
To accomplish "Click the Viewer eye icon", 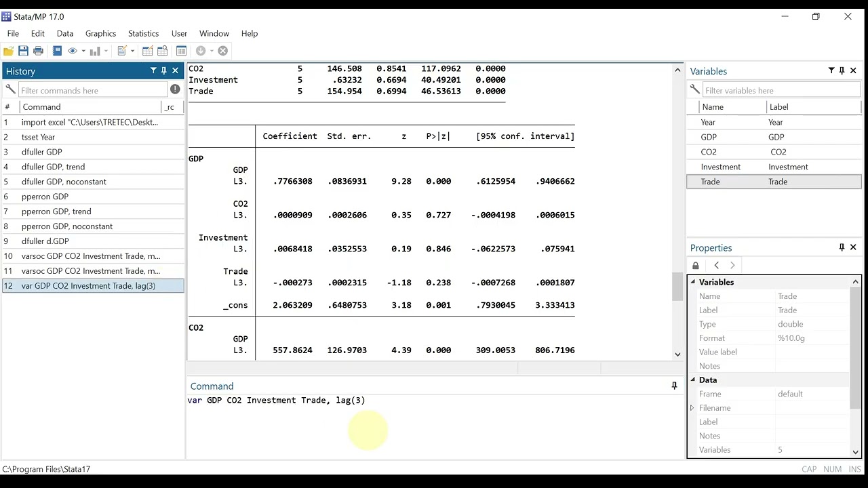I will pyautogui.click(x=72, y=51).
